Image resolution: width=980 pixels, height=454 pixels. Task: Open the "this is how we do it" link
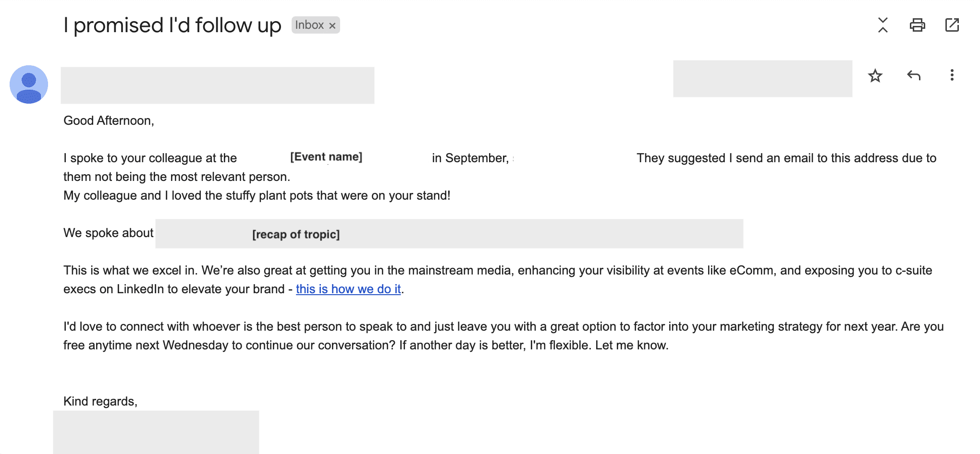[x=348, y=289]
